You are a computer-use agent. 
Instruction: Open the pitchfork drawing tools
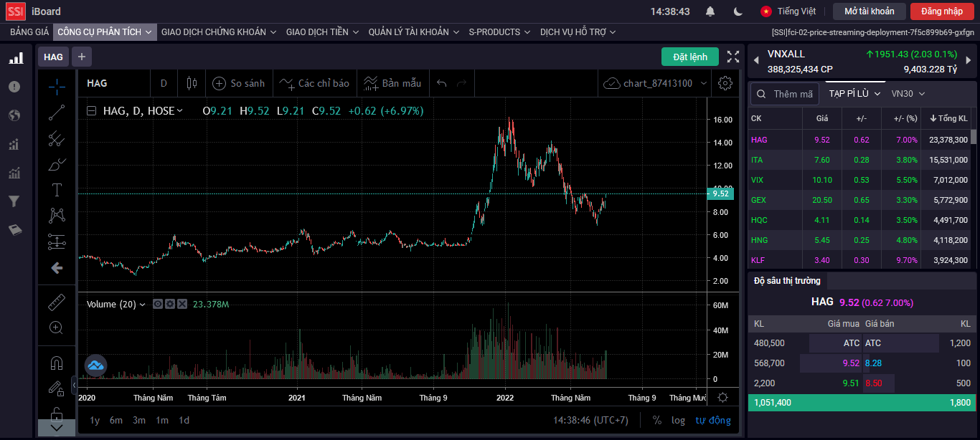(57, 138)
